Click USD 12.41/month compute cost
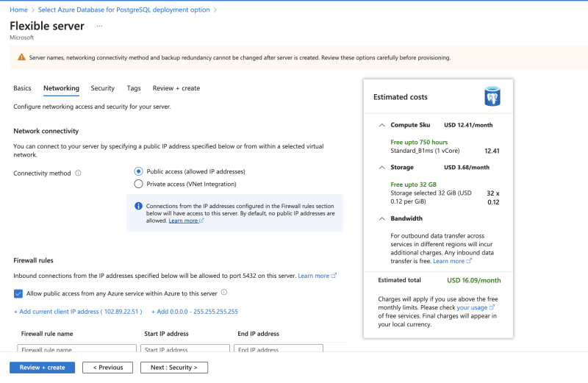The height and width of the screenshot is (383, 588). click(468, 125)
